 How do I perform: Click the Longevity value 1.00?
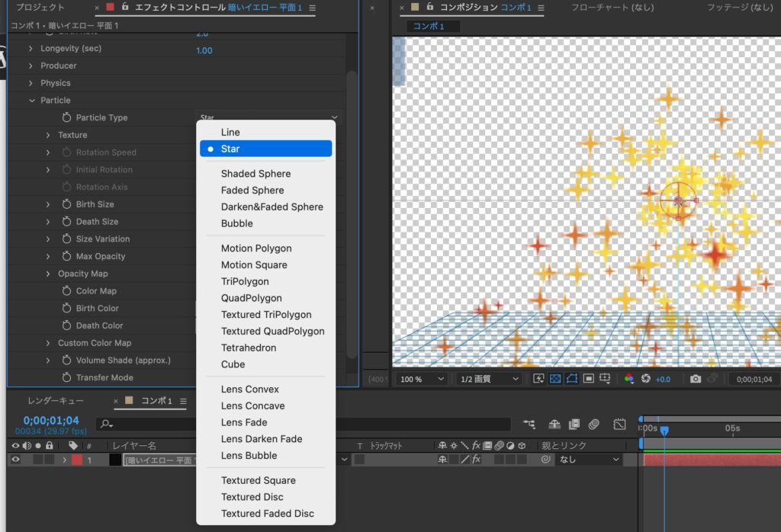(x=204, y=50)
